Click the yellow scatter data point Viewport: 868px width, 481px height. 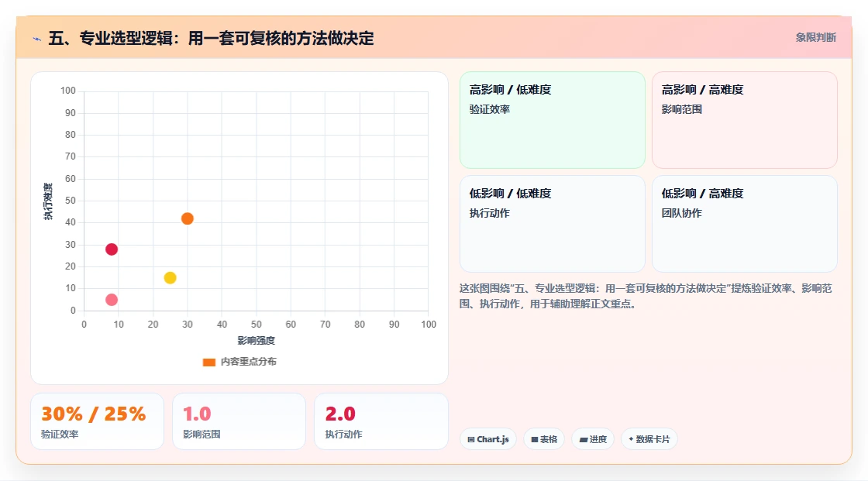(x=170, y=278)
